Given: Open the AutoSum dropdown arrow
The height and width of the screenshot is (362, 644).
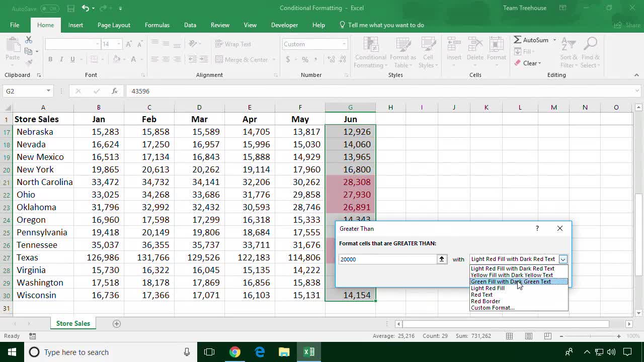Looking at the screenshot, I should 555,40.
